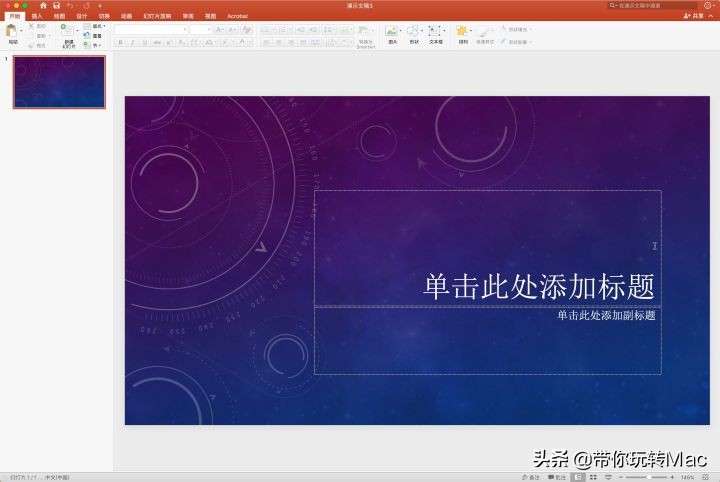720x482 pixels.
Task: Open the 切换 (Transitions) ribbon tab
Action: (104, 16)
